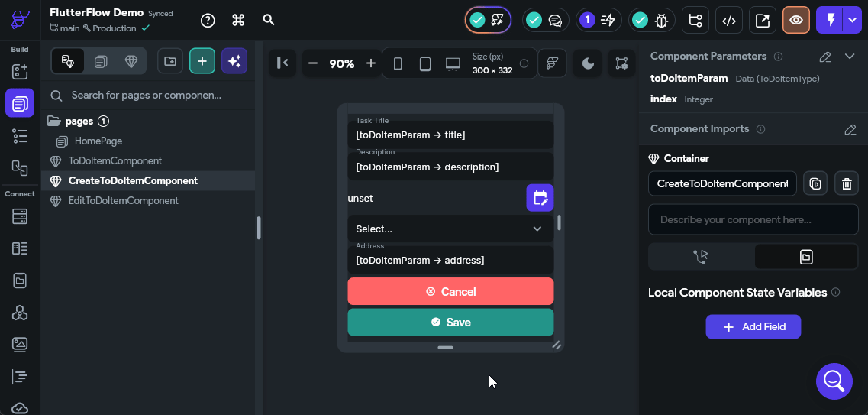
Task: Open the Firestore database sidebar icon
Action: click(20, 216)
